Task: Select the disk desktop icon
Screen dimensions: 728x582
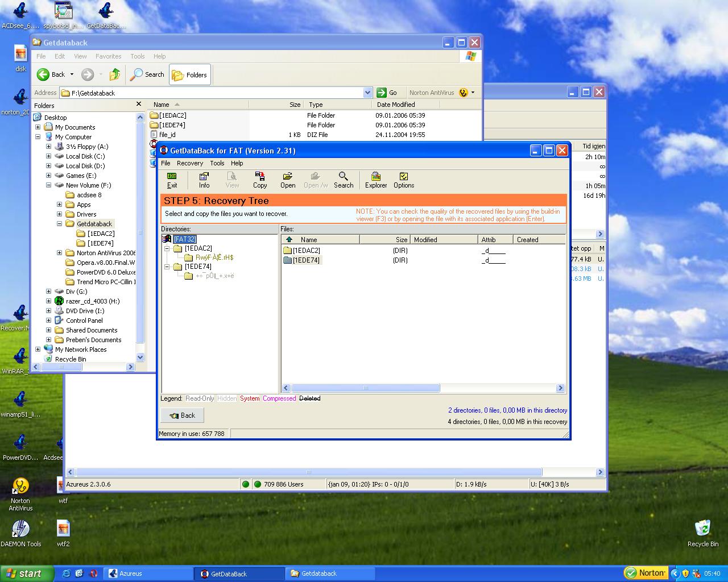Action: 20,59
